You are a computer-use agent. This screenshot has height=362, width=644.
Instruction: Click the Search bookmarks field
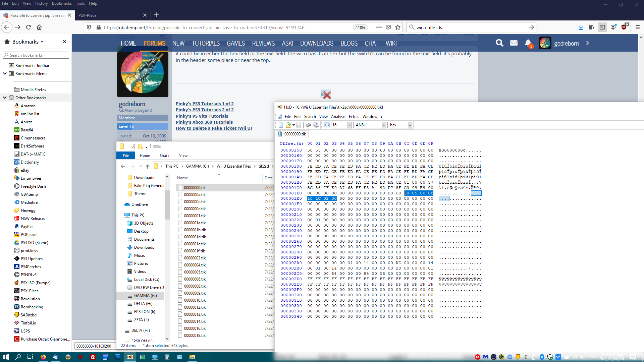(36, 55)
